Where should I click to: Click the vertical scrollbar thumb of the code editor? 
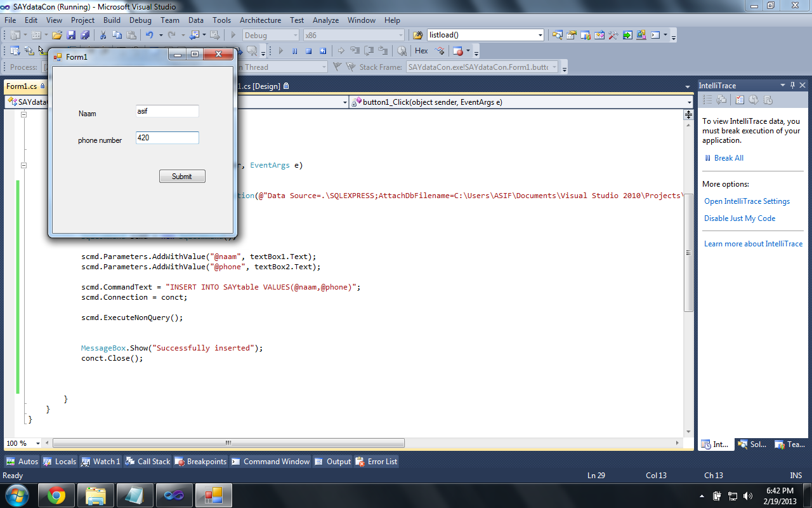[688, 253]
